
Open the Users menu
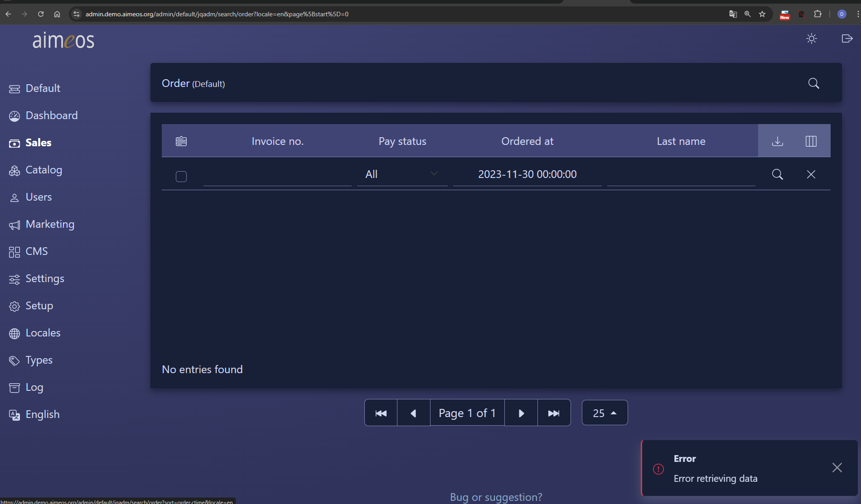pyautogui.click(x=30, y=197)
